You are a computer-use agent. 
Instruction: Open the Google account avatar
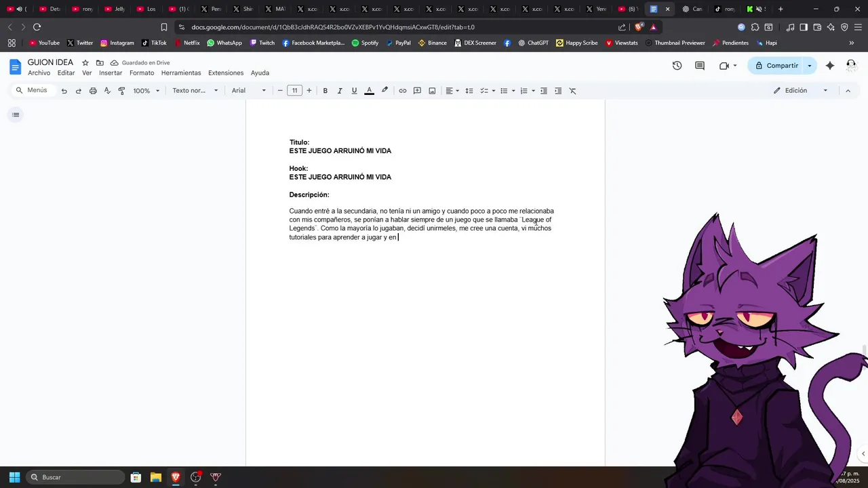coord(851,66)
